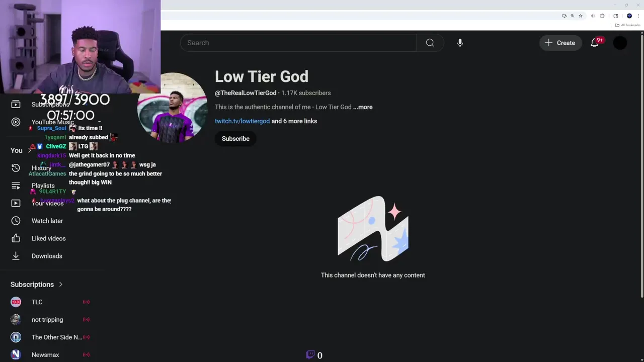Open the browser side panel search icon
The image size is (644, 362).
click(616, 16)
